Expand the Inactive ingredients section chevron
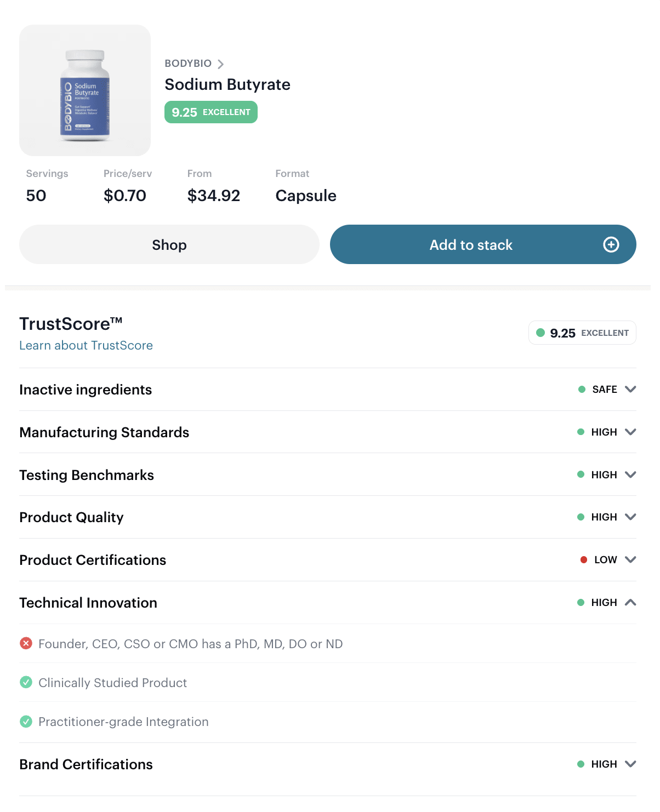The image size is (660, 812). point(630,389)
